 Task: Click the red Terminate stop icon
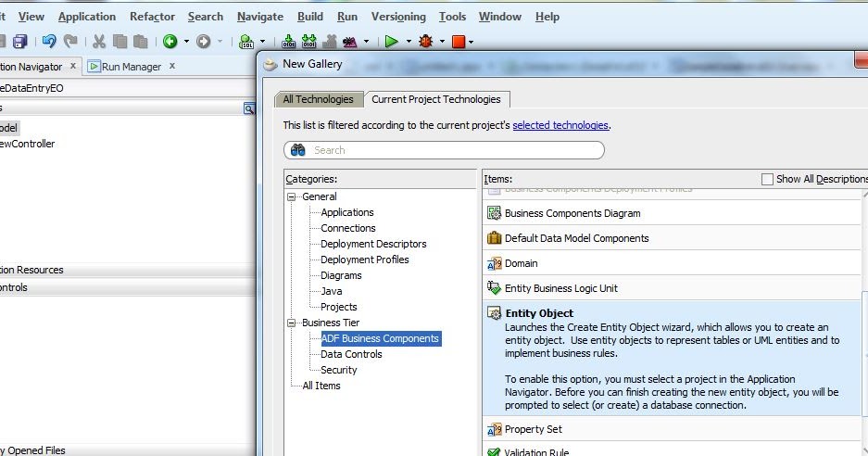(459, 42)
